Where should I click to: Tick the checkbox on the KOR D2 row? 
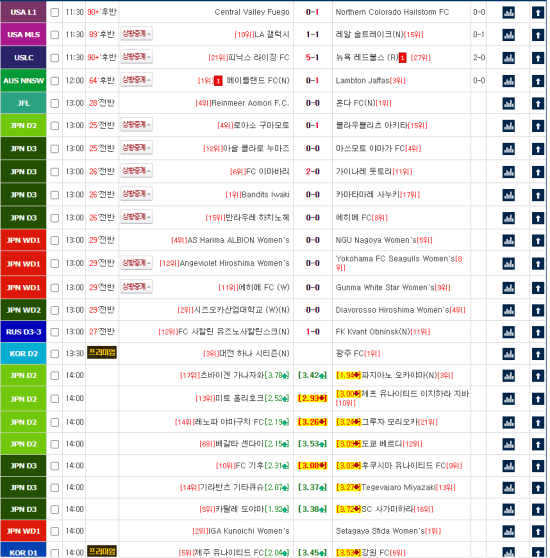point(54,354)
